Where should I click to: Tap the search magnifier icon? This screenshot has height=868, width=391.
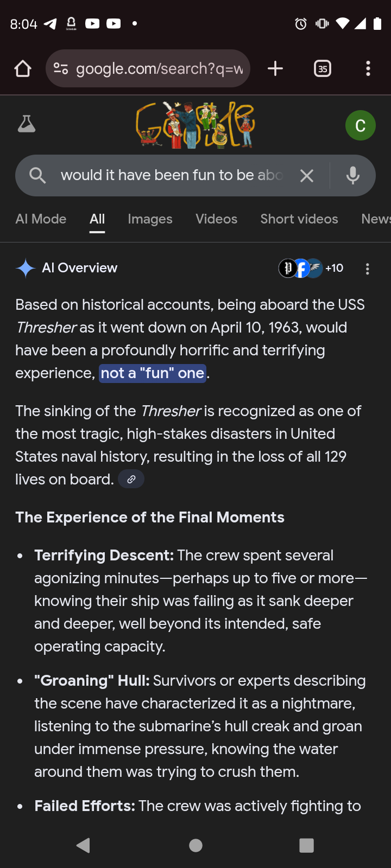[37, 175]
